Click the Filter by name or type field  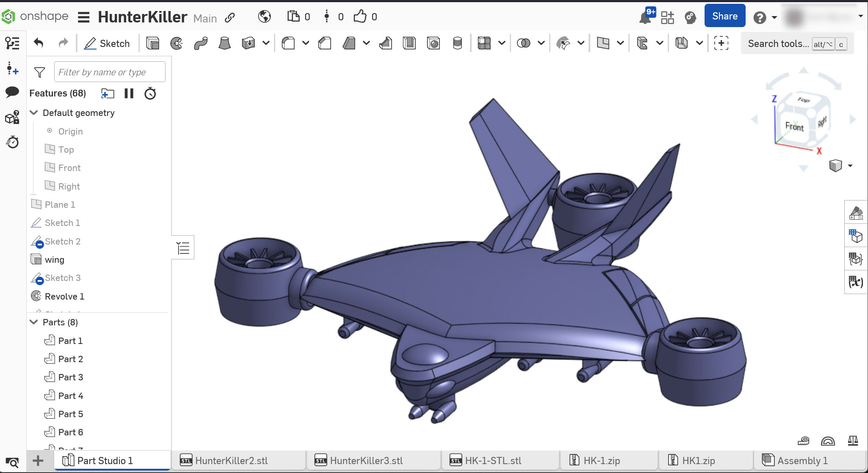tap(110, 72)
